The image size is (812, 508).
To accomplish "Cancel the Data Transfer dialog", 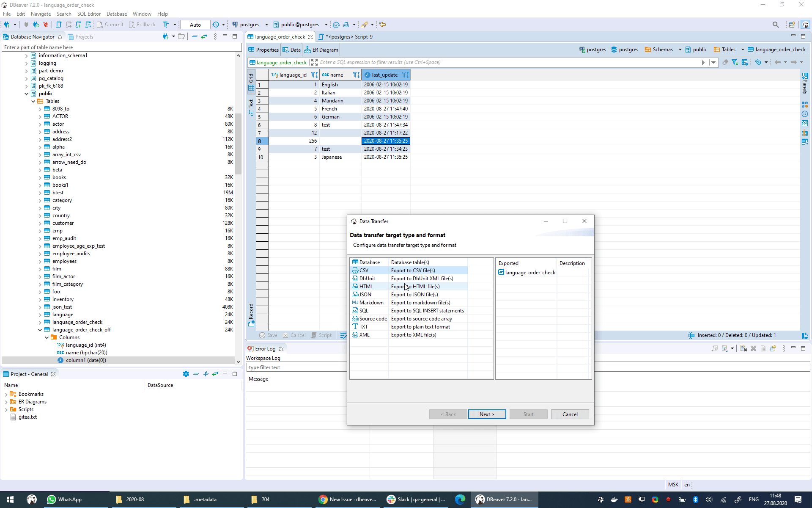I will [570, 414].
